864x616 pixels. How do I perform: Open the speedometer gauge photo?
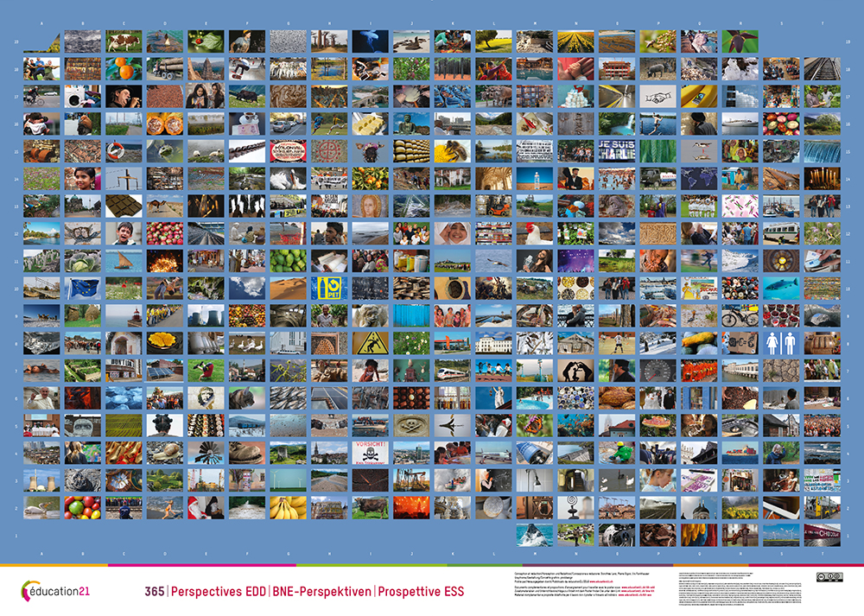tap(658, 369)
